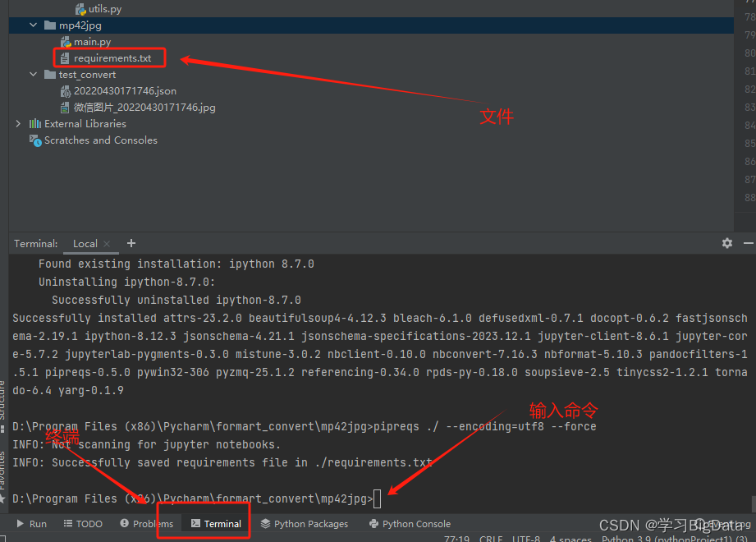The image size is (756, 542).
Task: Close the Local terminal session tab
Action: point(107,244)
